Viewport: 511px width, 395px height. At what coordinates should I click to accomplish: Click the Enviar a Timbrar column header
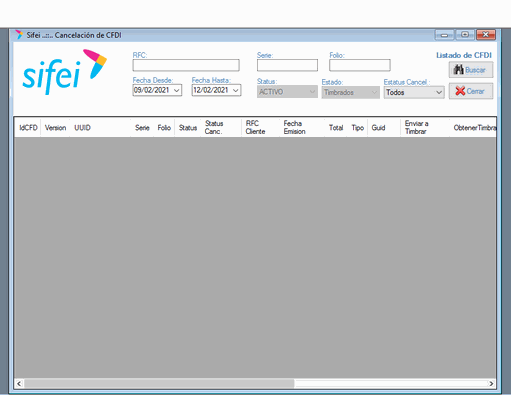pos(425,128)
